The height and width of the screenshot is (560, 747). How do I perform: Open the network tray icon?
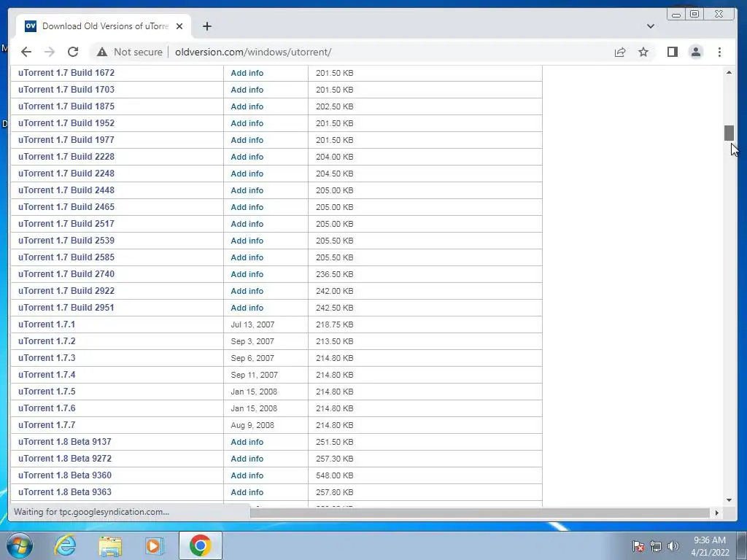point(656,546)
